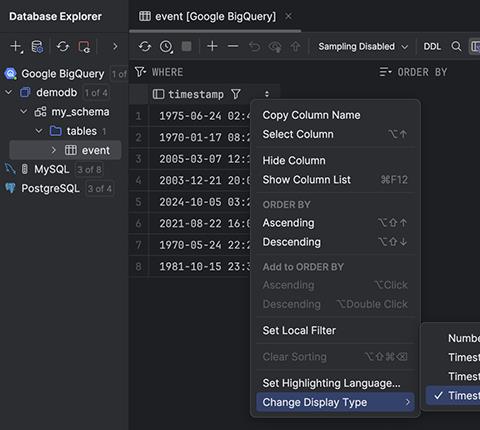Image resolution: width=480 pixels, height=430 pixels.
Task: Click the preview pending changes icon
Action: 275,47
